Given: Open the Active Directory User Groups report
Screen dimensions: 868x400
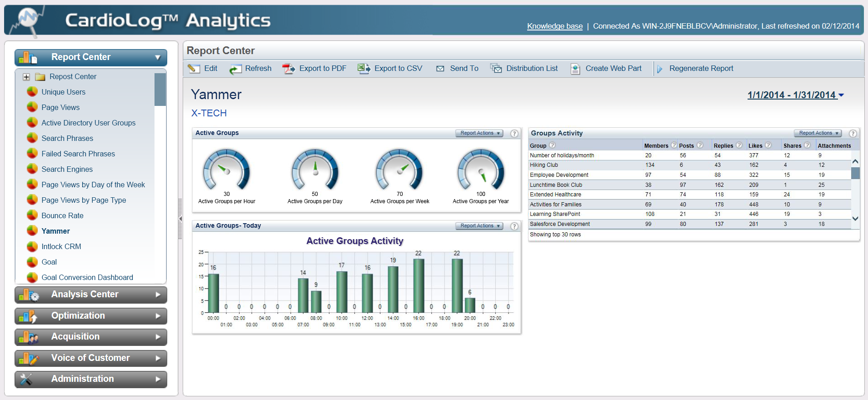Looking at the screenshot, I should point(89,123).
